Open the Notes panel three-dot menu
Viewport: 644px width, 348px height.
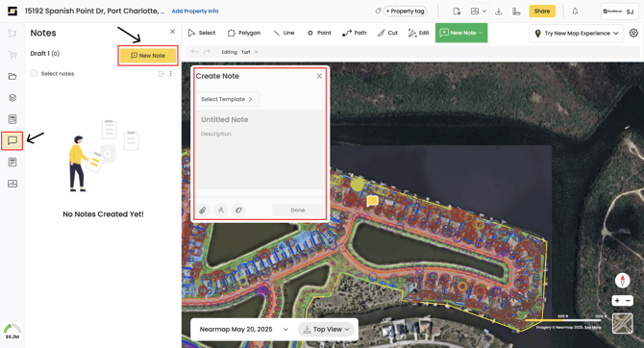point(171,74)
